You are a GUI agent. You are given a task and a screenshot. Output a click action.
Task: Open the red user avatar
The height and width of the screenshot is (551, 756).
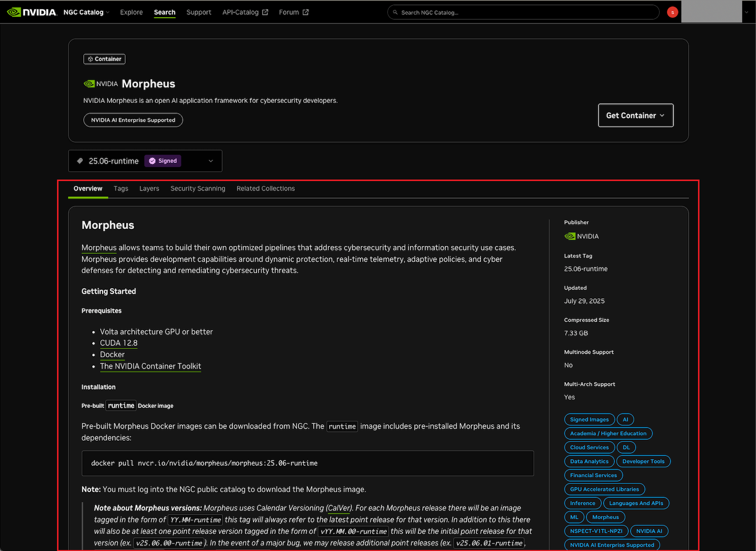672,12
